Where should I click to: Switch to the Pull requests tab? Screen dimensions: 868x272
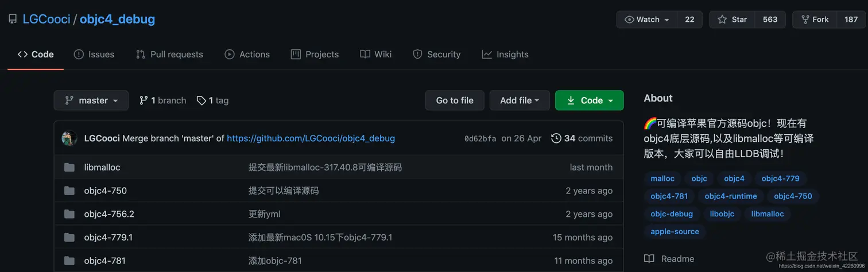click(169, 55)
